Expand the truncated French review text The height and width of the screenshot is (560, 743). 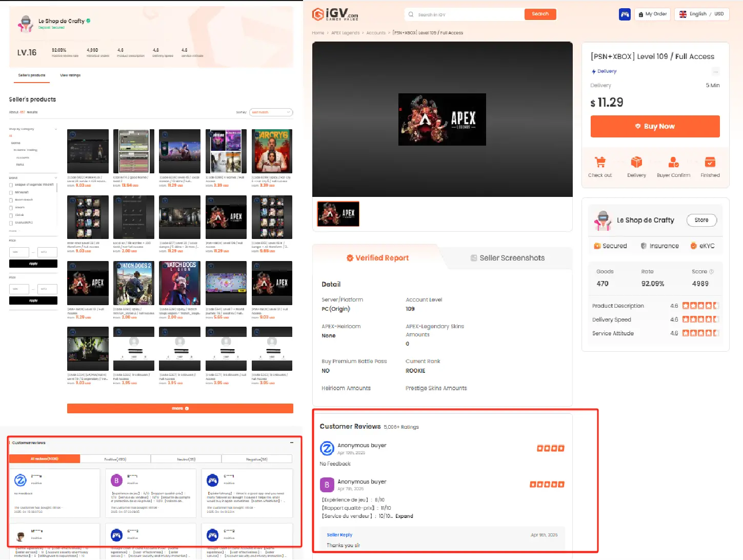coord(404,516)
